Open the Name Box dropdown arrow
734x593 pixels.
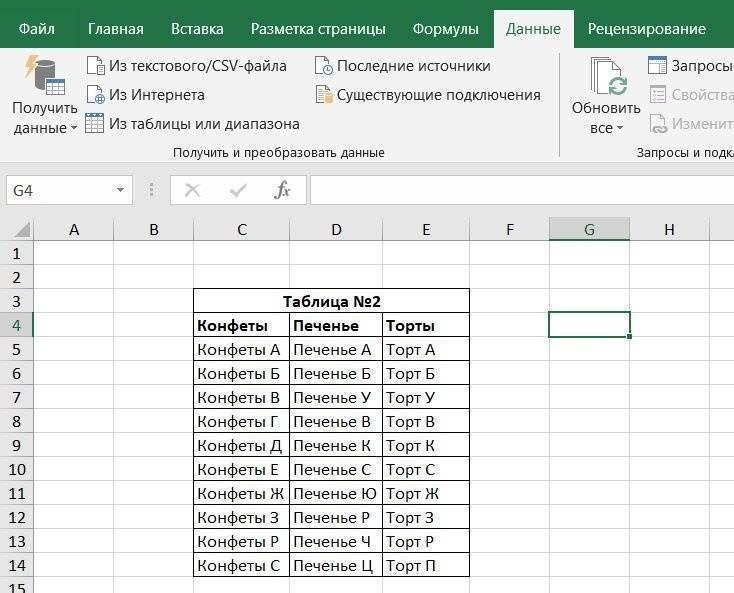120,190
